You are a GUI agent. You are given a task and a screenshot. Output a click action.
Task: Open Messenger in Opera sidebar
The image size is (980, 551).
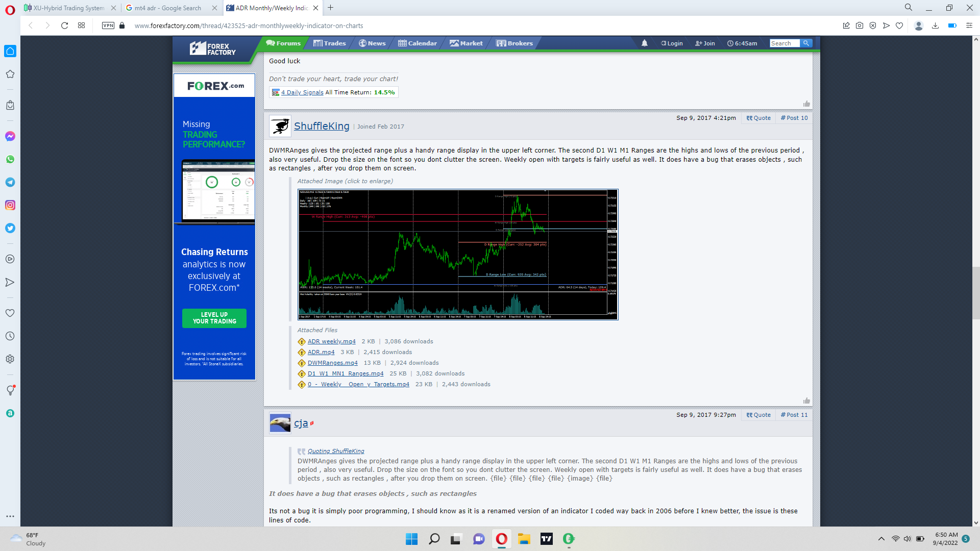[x=10, y=136]
